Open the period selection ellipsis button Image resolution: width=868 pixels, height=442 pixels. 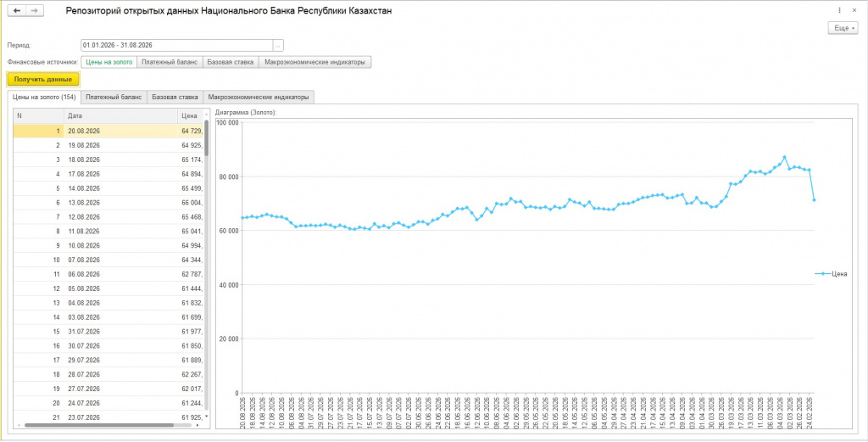click(x=278, y=46)
